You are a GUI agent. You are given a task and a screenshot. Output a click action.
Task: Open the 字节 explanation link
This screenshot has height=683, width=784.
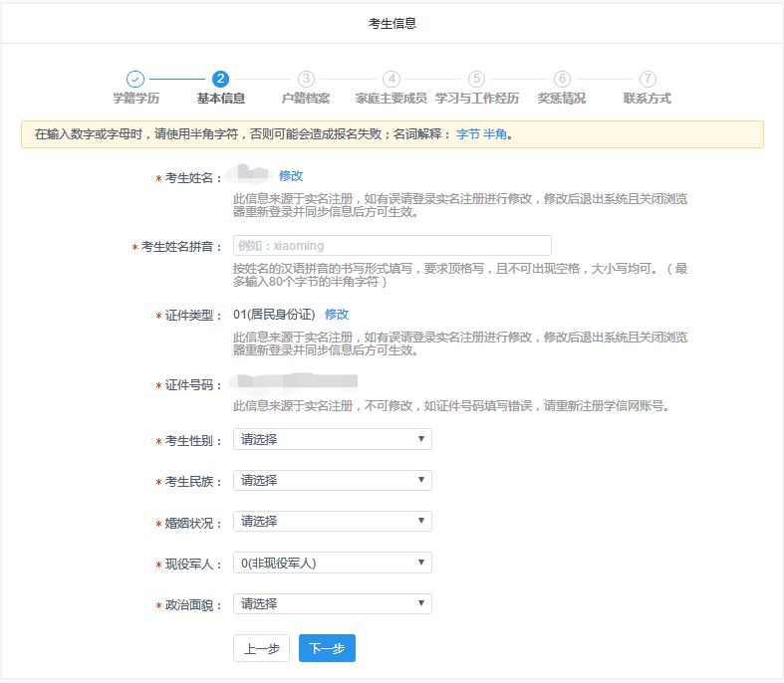467,134
